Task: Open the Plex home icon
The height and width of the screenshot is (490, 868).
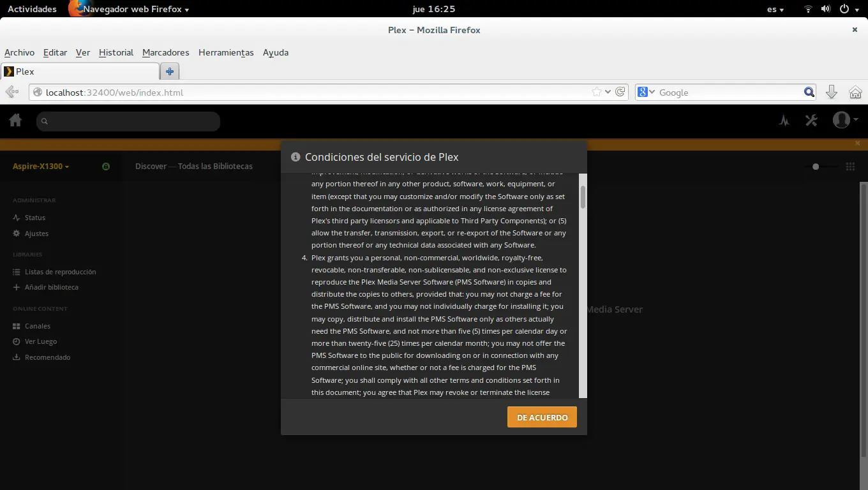Action: point(15,121)
